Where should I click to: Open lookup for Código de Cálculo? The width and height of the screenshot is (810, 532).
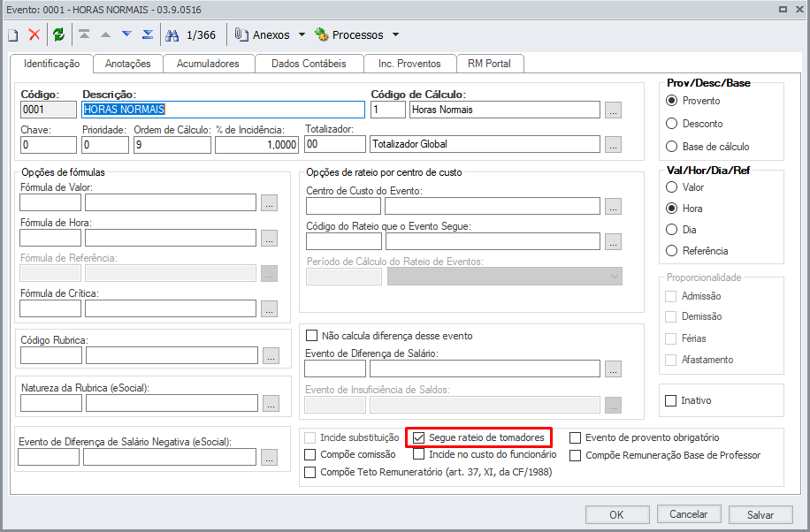click(613, 110)
